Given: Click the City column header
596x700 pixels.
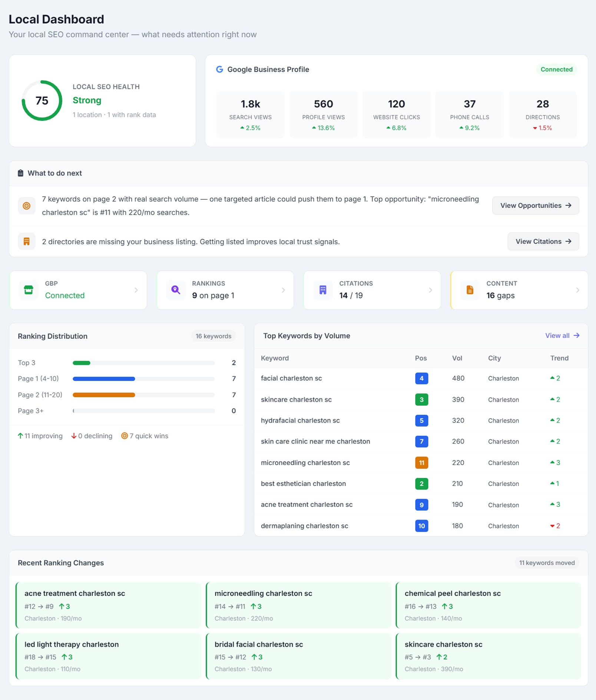Looking at the screenshot, I should [494, 358].
